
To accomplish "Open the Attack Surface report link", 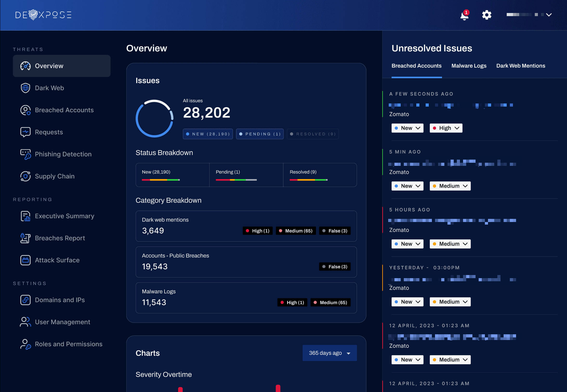I will click(57, 260).
